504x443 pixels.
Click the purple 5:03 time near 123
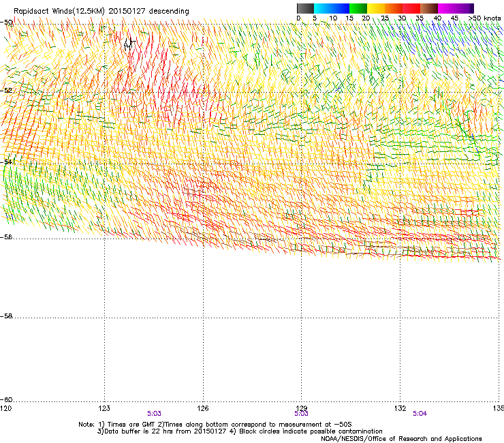155,414
